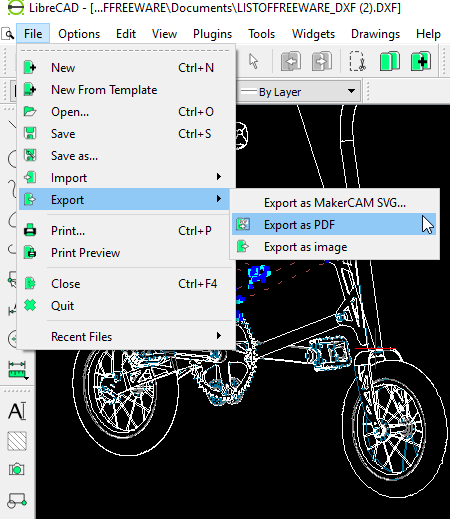This screenshot has height=519, width=450.
Task: Choose Export as image entry
Action: 335,247
